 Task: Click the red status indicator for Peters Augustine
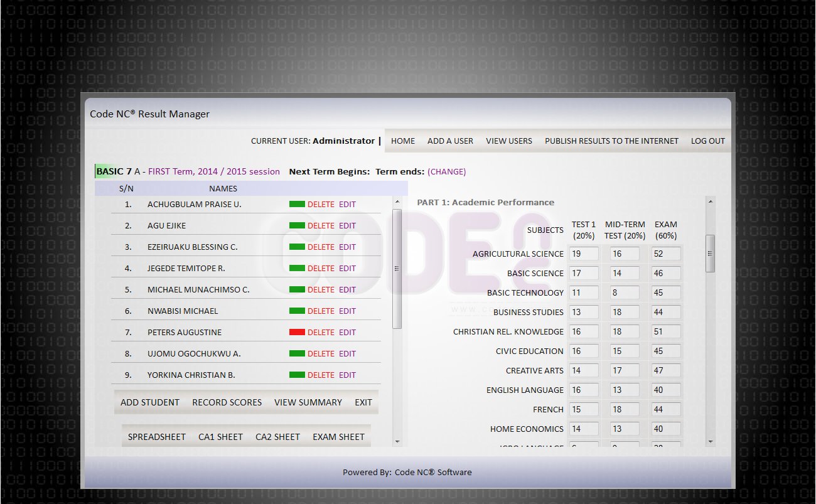(297, 332)
